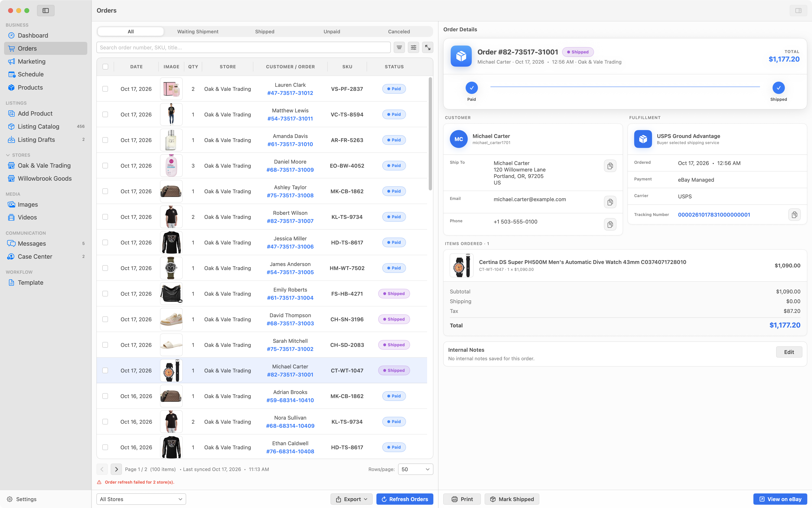Toggle the left sidebar icon
Image resolution: width=812 pixels, height=508 pixels.
tap(46, 10)
